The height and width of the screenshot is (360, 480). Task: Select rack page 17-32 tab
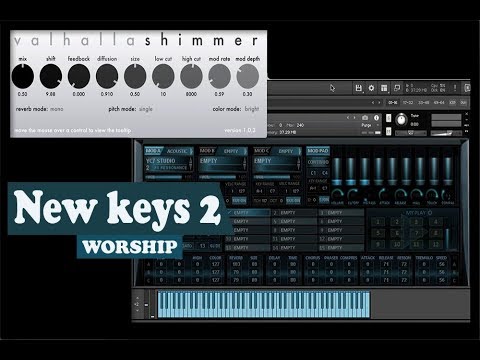pyautogui.click(x=408, y=103)
